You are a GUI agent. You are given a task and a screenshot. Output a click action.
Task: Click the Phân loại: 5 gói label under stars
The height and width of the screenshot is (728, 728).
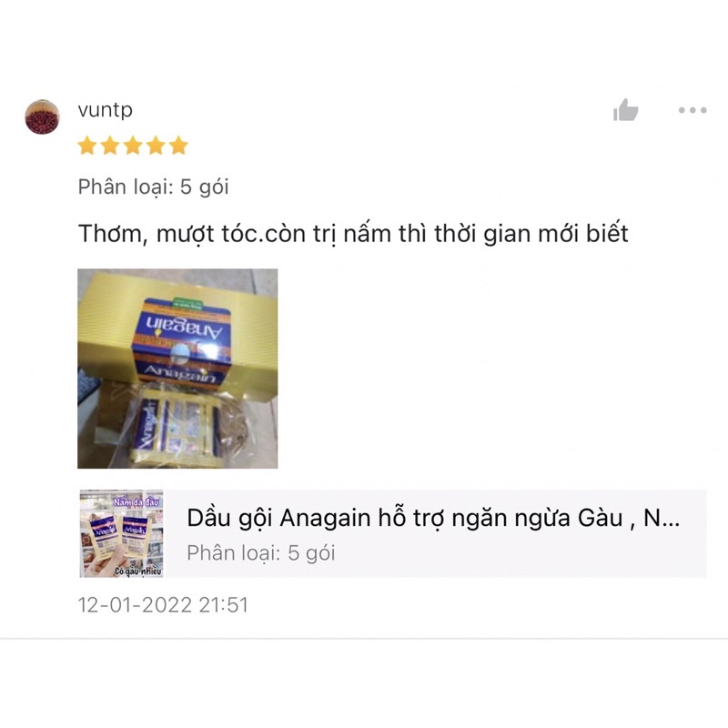pos(153,187)
